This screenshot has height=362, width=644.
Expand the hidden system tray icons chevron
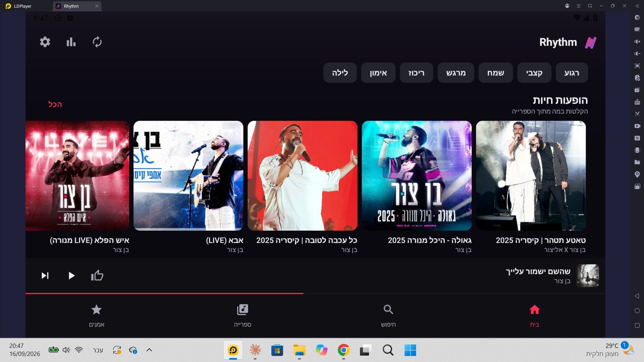[x=149, y=350]
